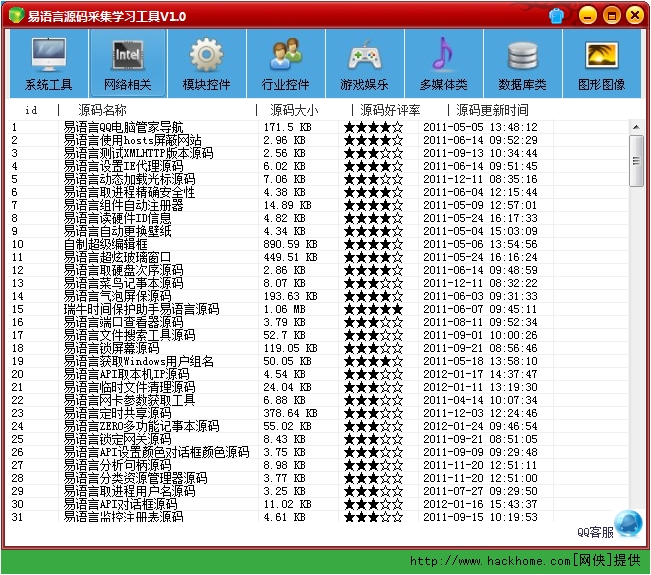Click the blue shirt skin icon

coord(556,16)
